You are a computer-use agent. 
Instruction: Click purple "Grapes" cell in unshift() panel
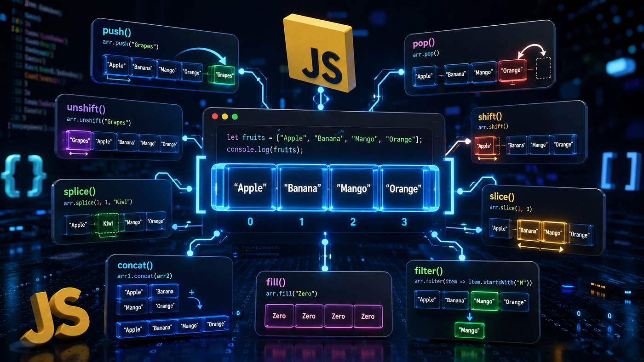80,140
